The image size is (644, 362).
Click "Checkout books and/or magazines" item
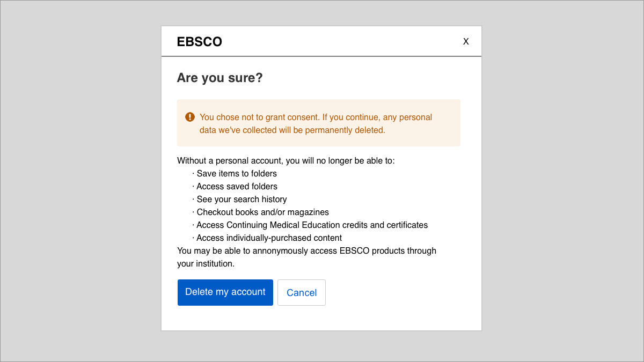[x=260, y=212]
